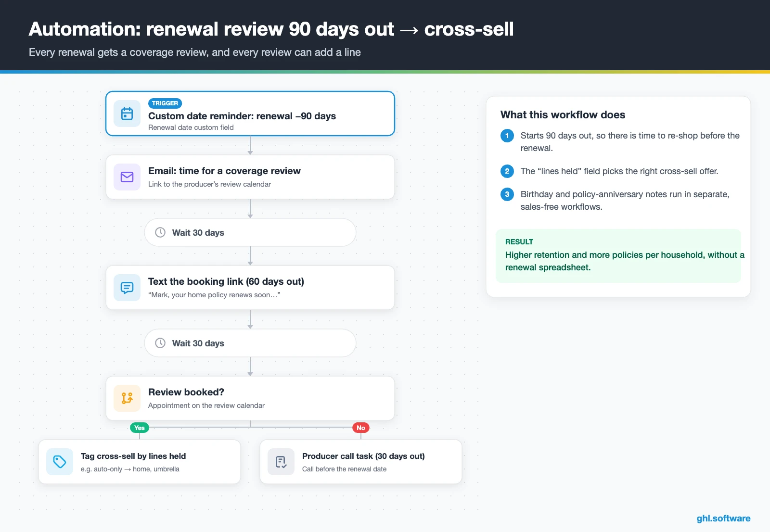Click the "Renewal date custom field" subtitle
The width and height of the screenshot is (770, 532).
pos(191,127)
